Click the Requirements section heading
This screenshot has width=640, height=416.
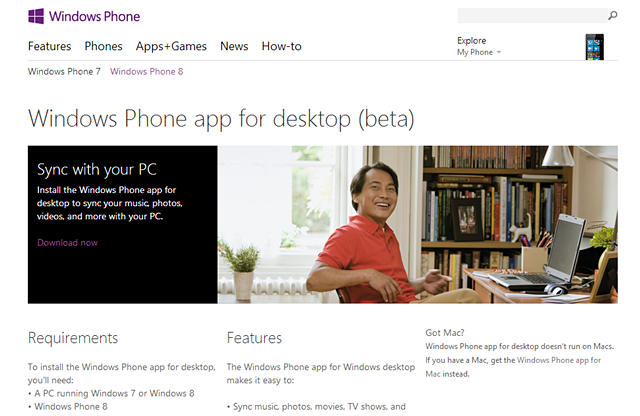(73, 338)
